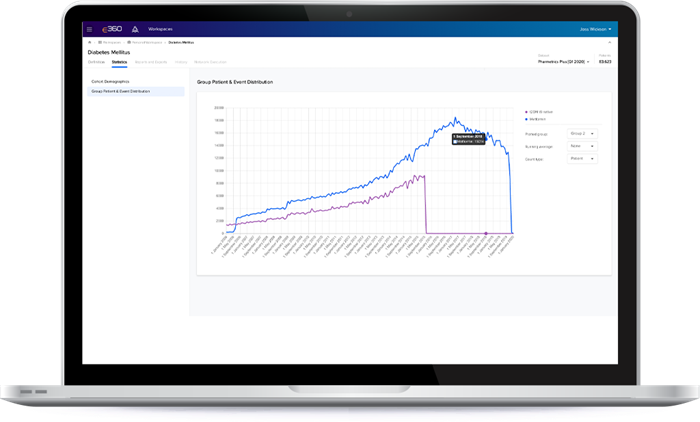Click the patient count 63,623
The height and width of the screenshot is (422, 700).
pyautogui.click(x=605, y=62)
